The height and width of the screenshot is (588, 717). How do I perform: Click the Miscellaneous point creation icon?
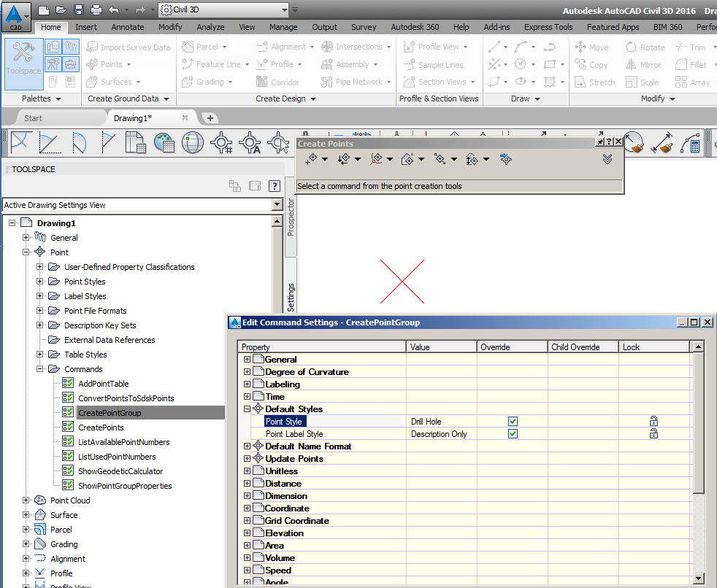pyautogui.click(x=311, y=159)
